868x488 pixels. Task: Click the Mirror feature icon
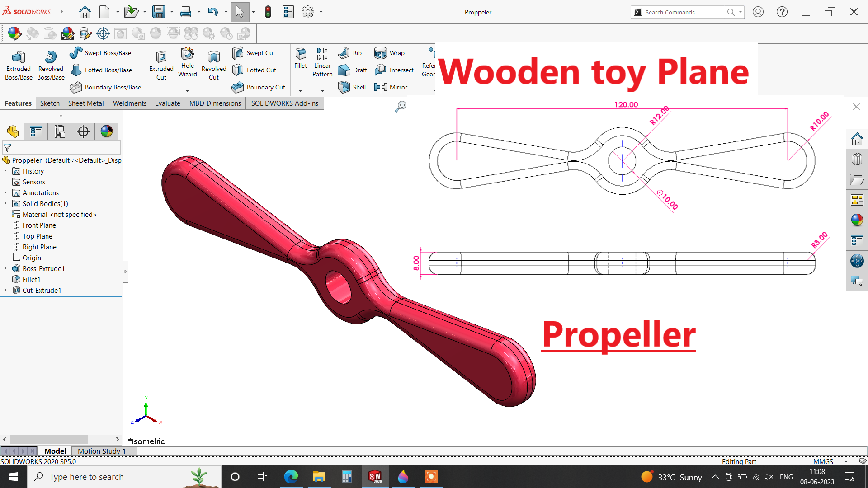(391, 87)
